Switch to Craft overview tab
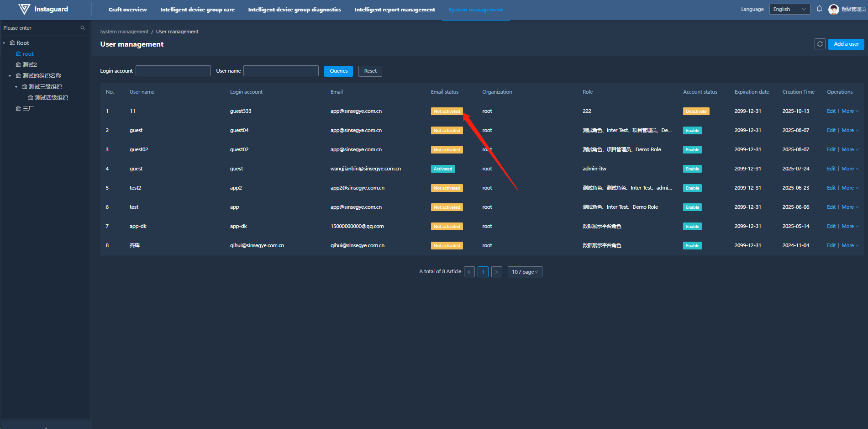The height and width of the screenshot is (429, 868). pyautogui.click(x=127, y=10)
